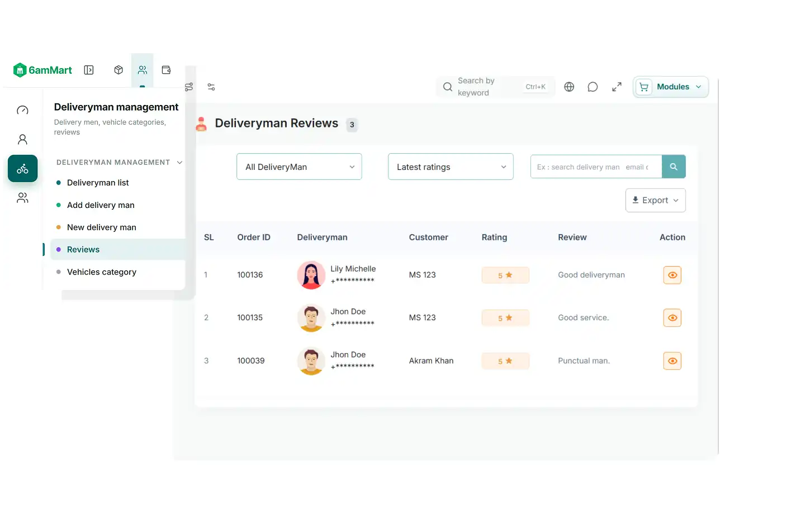
Task: View review details for order 100136
Action: pyautogui.click(x=672, y=275)
